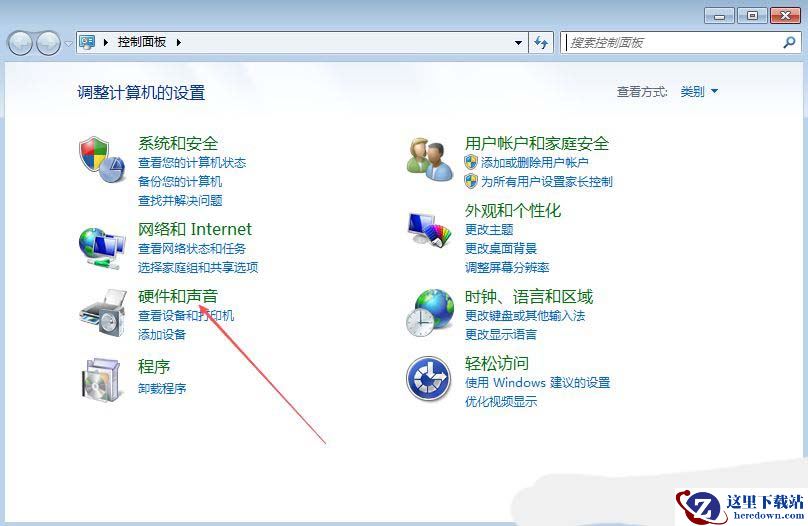The image size is (808, 526).
Task: Open the Programs disc box icon
Action: [102, 380]
